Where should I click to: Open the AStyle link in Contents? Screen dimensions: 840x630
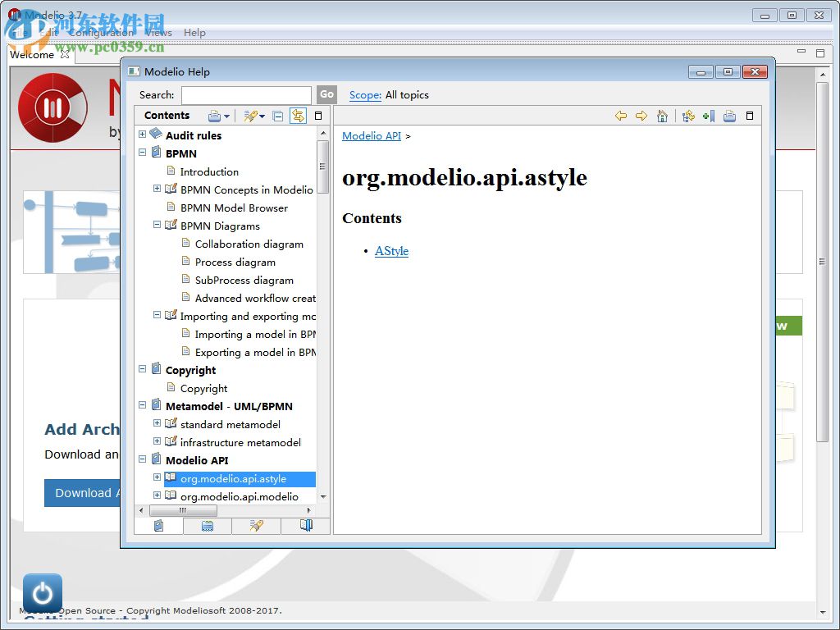pyautogui.click(x=391, y=251)
